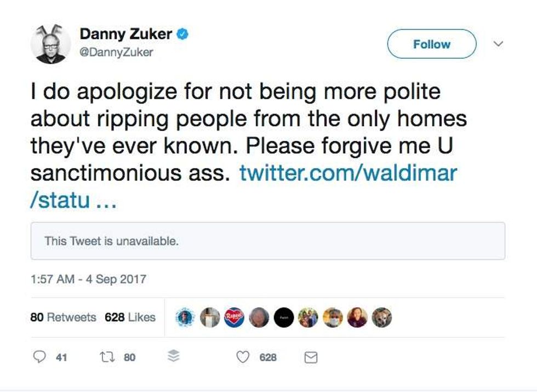
Task: Click the dog photo liker avatar
Action: tap(382, 317)
